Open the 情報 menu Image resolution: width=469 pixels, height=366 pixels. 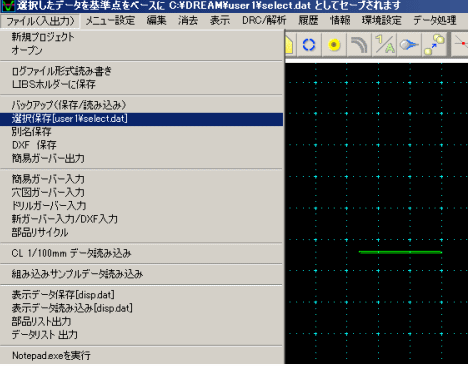(340, 21)
